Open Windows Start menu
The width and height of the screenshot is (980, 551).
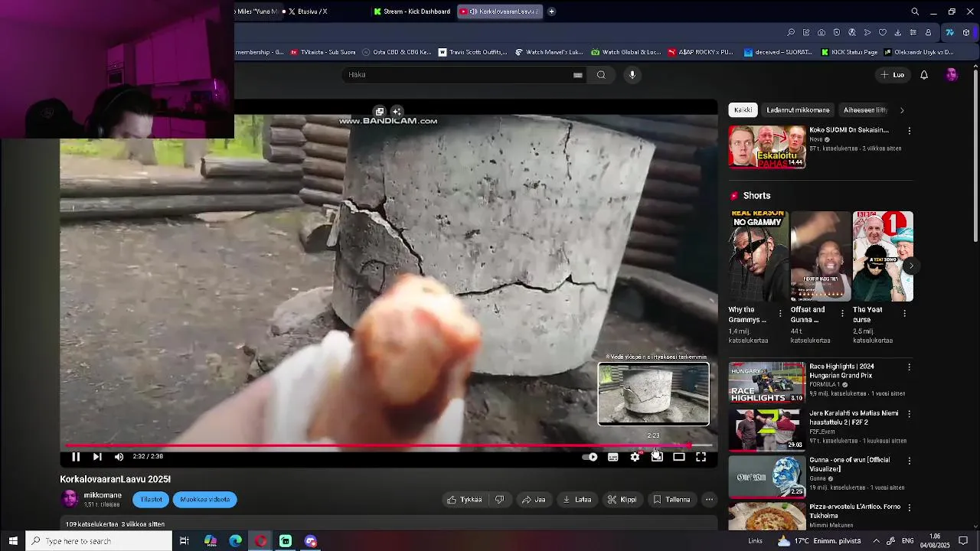tap(13, 541)
